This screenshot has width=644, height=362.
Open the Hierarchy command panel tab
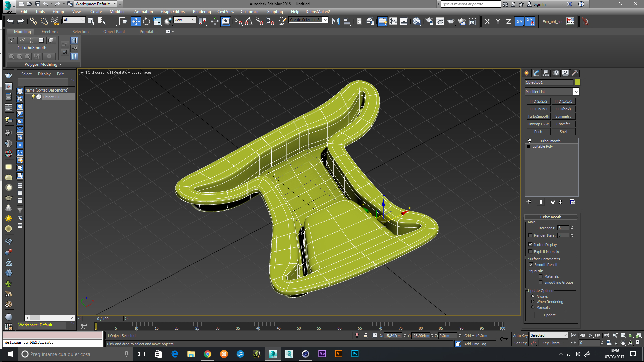coord(546,73)
